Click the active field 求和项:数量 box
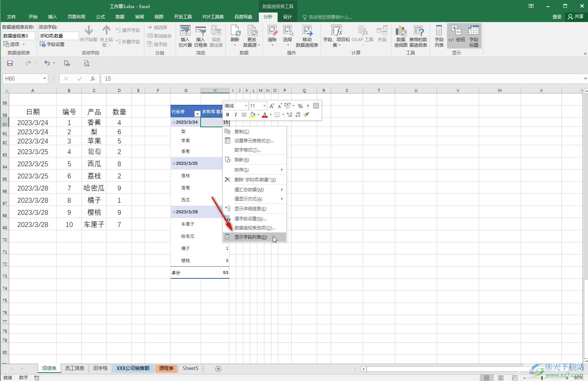Viewport: 588px width, 381px height. coord(59,36)
